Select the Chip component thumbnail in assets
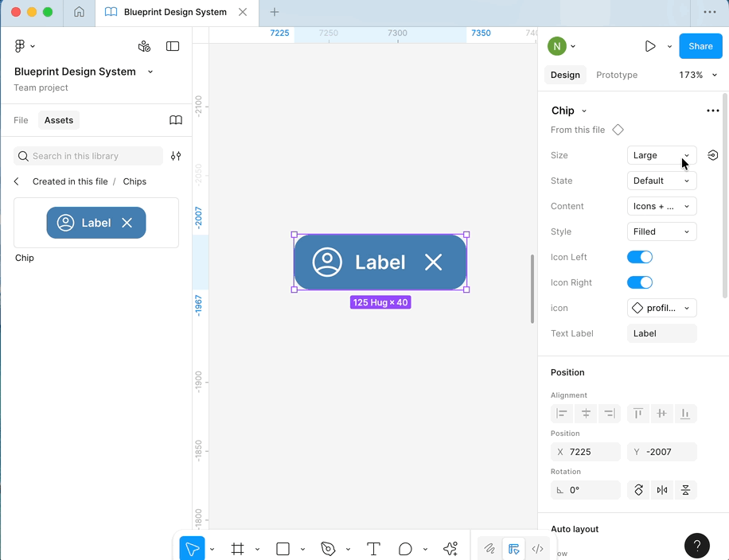 click(x=96, y=223)
